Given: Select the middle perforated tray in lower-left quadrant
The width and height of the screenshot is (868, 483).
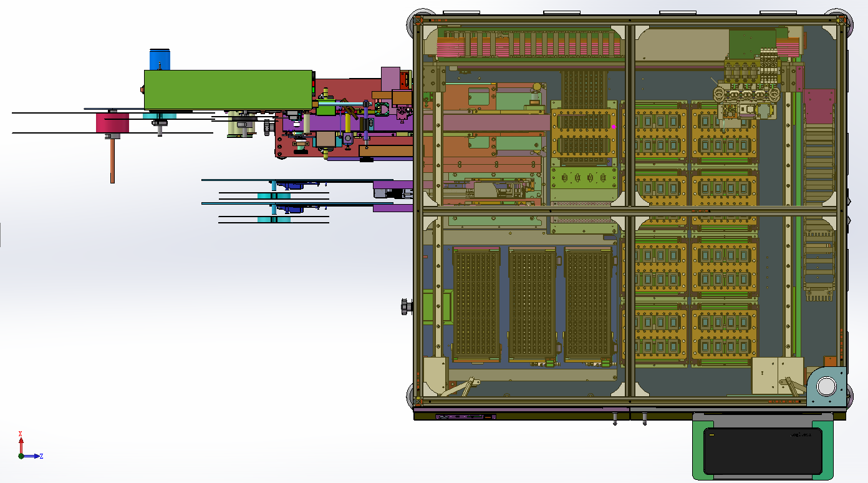Looking at the screenshot, I should [532, 304].
